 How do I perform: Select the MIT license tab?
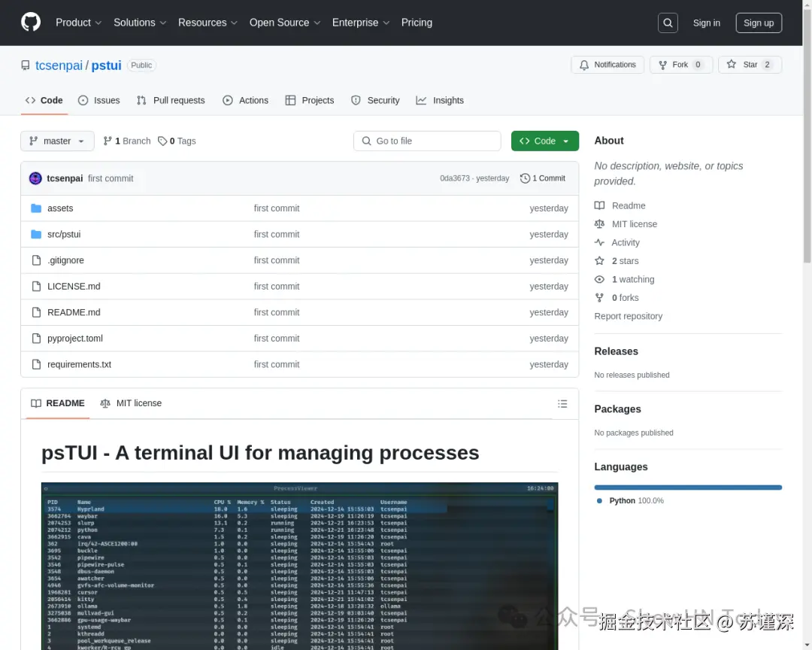click(x=131, y=403)
